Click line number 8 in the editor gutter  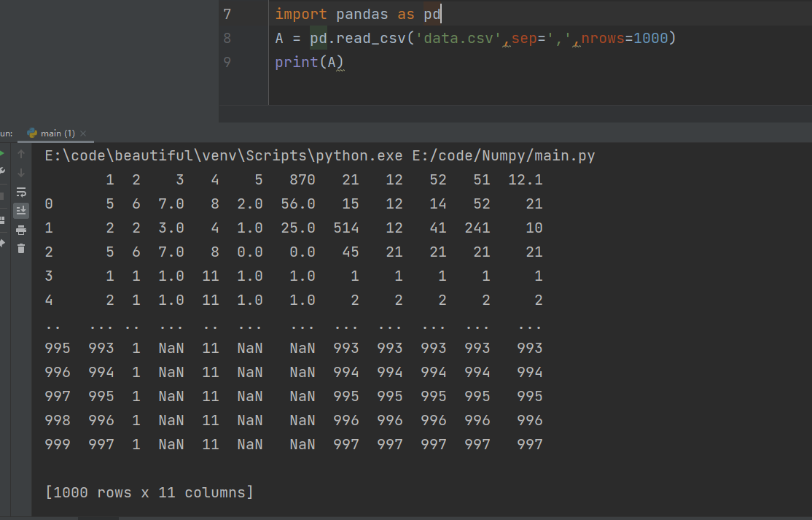click(227, 39)
